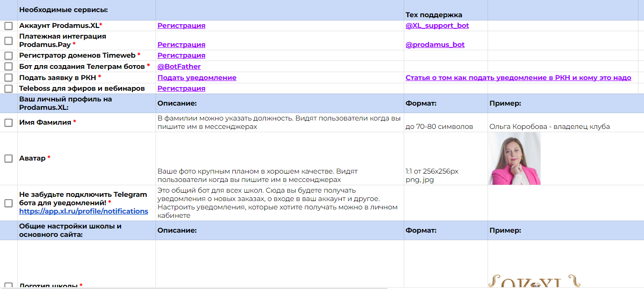Select the Общие настройки школы и основного сайта: header
644x289 pixels.
click(x=87, y=230)
